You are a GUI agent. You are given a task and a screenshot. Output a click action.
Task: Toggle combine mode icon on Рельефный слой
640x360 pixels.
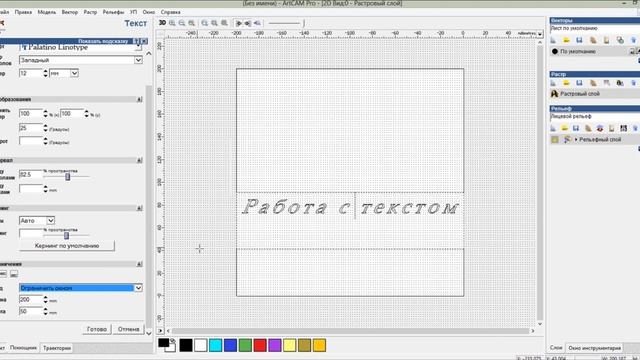tap(567, 140)
